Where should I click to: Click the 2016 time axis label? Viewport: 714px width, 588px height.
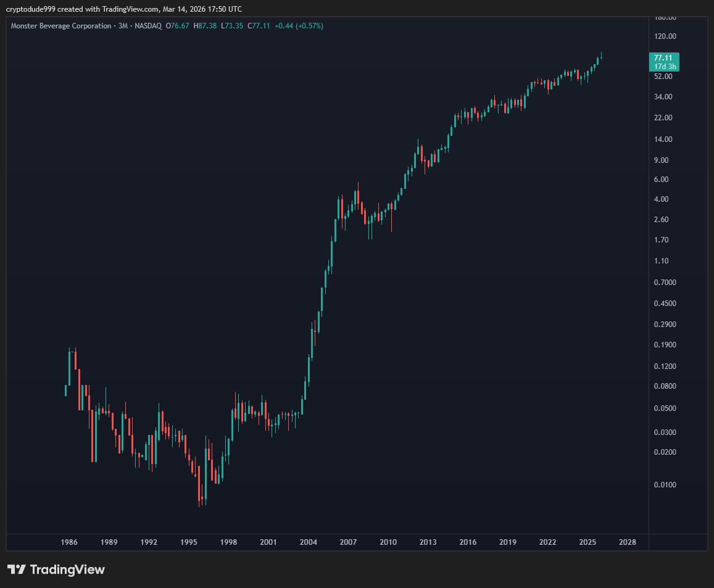(x=468, y=542)
